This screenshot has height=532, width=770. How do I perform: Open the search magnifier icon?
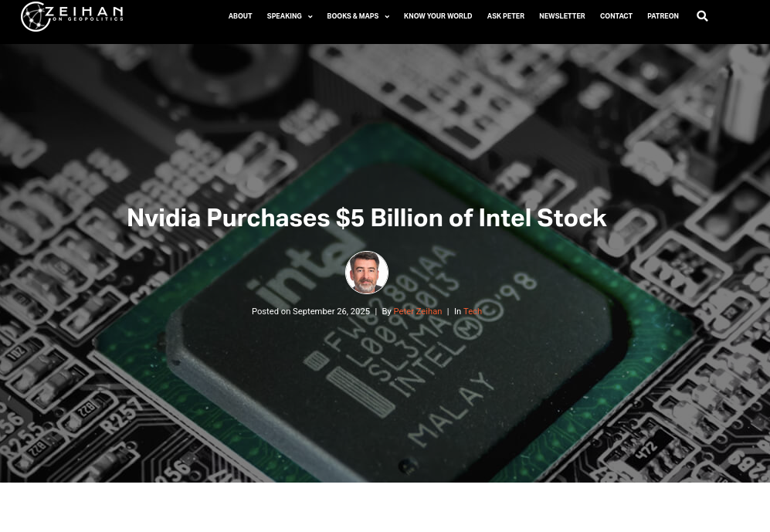(702, 16)
